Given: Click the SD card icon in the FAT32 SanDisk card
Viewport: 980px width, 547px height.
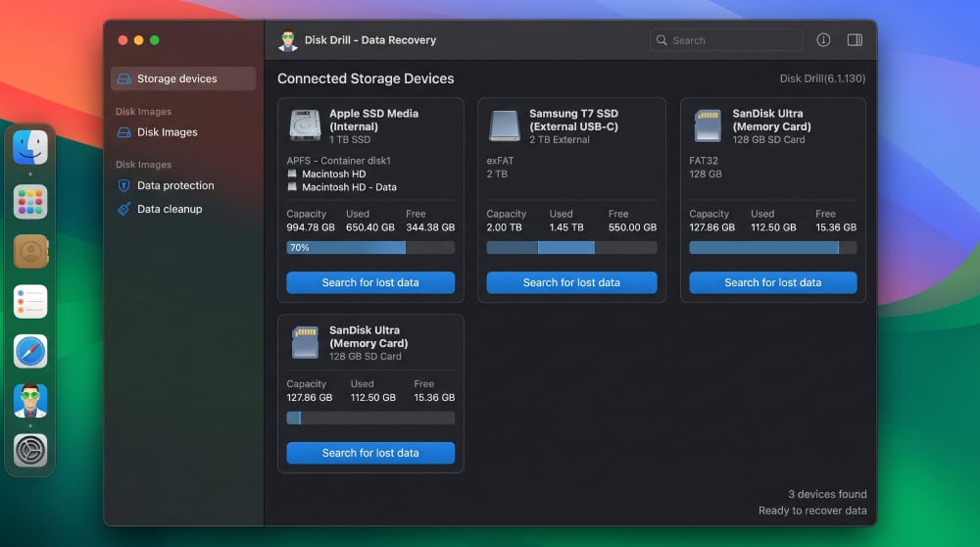Looking at the screenshot, I should pyautogui.click(x=708, y=125).
